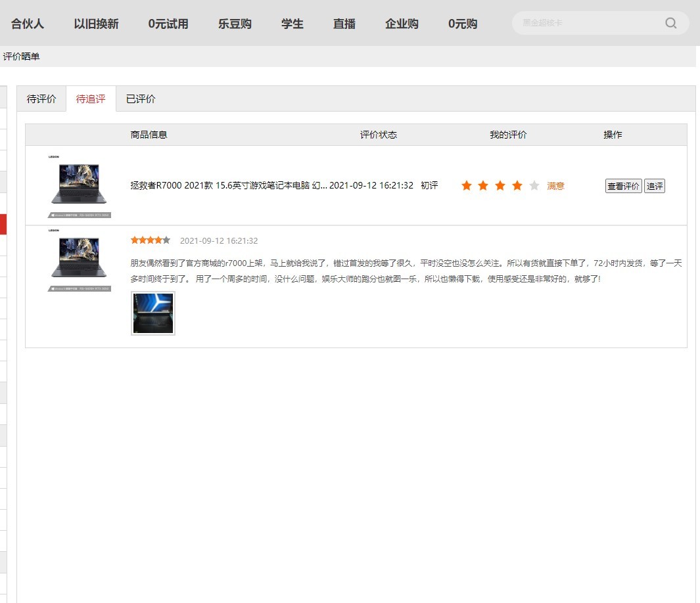Click the 追评 button
The height and width of the screenshot is (603, 700).
(655, 186)
